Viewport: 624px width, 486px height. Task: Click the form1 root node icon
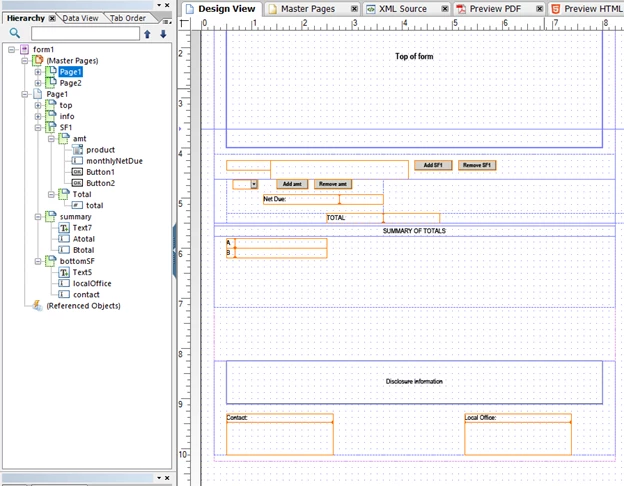click(x=25, y=49)
